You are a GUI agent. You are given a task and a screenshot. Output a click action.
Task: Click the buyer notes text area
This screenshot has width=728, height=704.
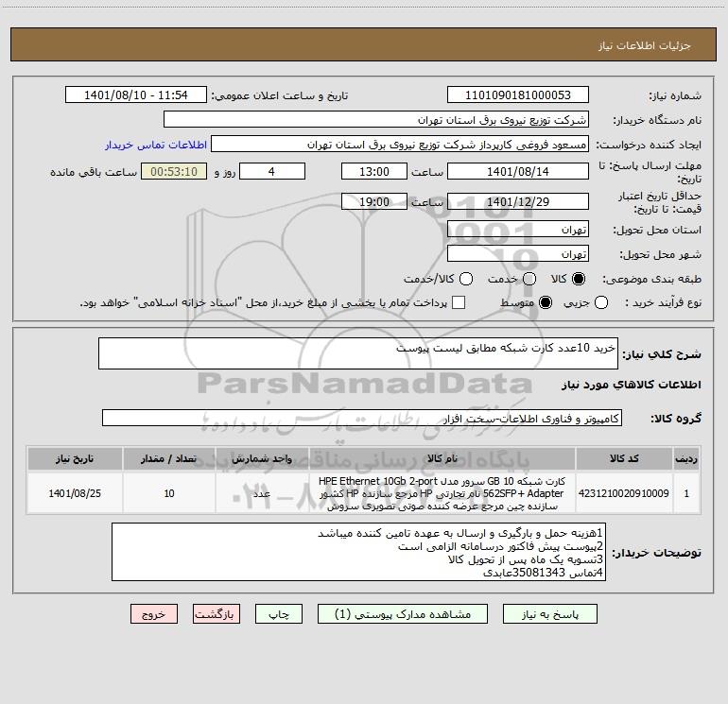click(359, 552)
